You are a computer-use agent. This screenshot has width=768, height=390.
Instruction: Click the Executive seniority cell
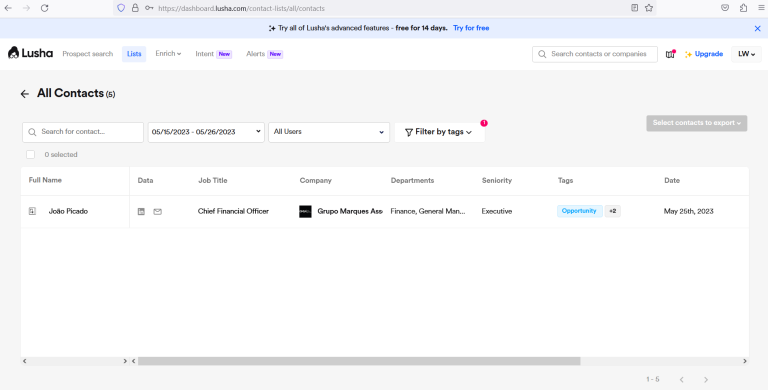tap(497, 211)
